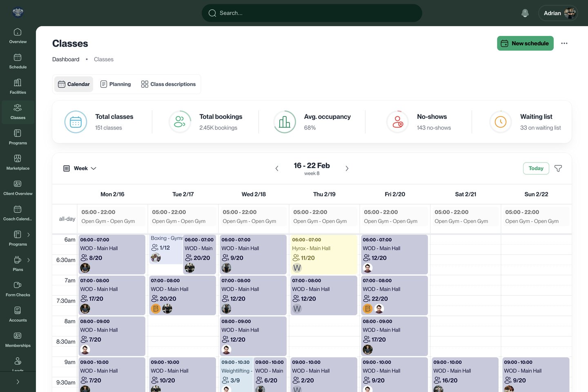Expand the Programs submenu chevron
The image size is (588, 392).
click(29, 235)
